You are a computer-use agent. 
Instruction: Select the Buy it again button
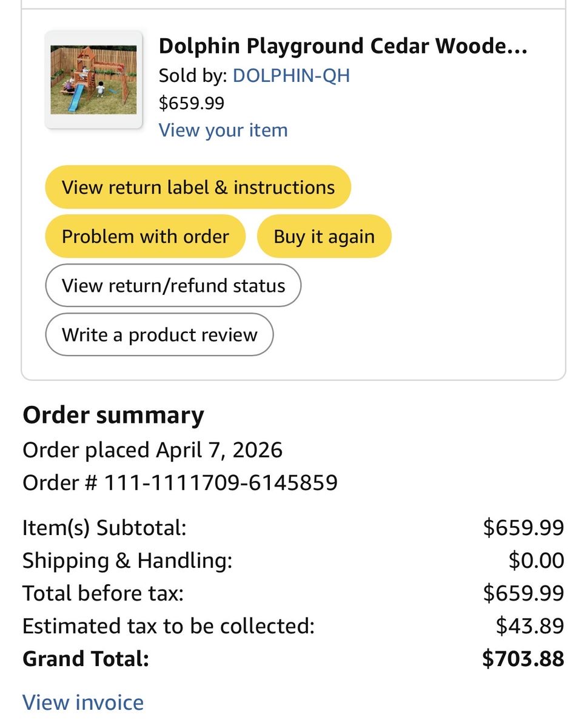(324, 236)
